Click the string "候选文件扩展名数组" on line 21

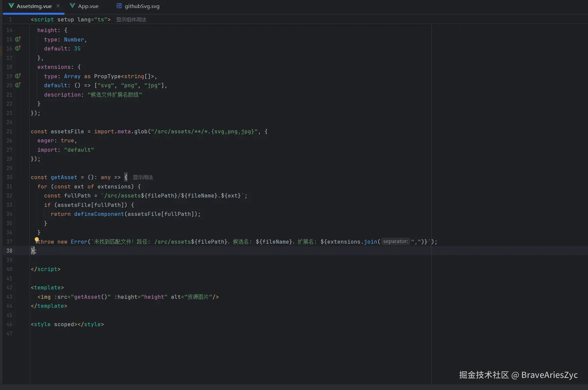[115, 95]
